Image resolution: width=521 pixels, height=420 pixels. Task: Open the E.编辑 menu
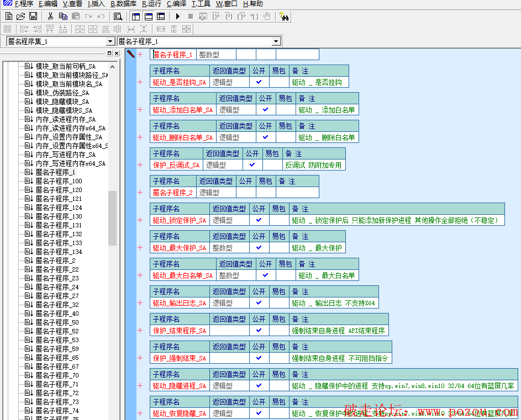point(48,4)
